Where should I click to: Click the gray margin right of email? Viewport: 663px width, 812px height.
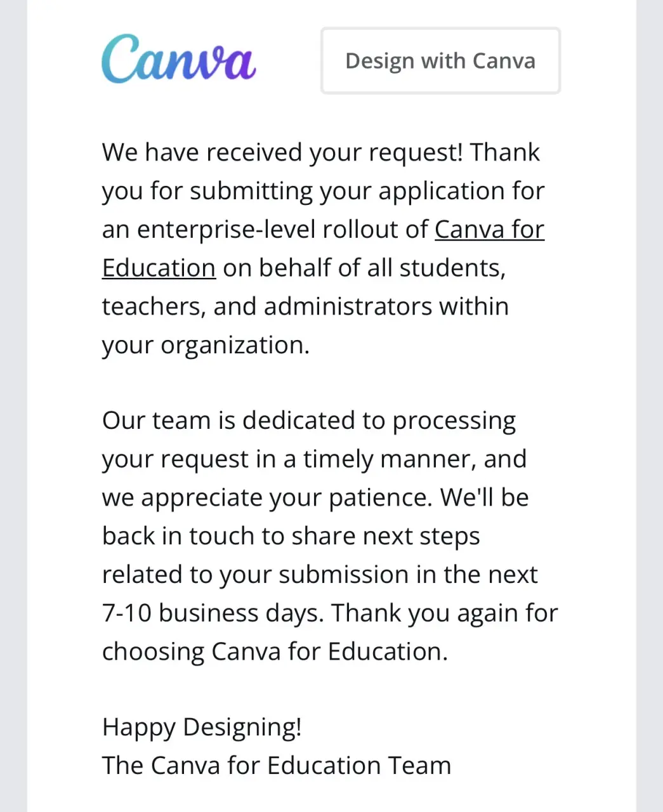coord(650,406)
